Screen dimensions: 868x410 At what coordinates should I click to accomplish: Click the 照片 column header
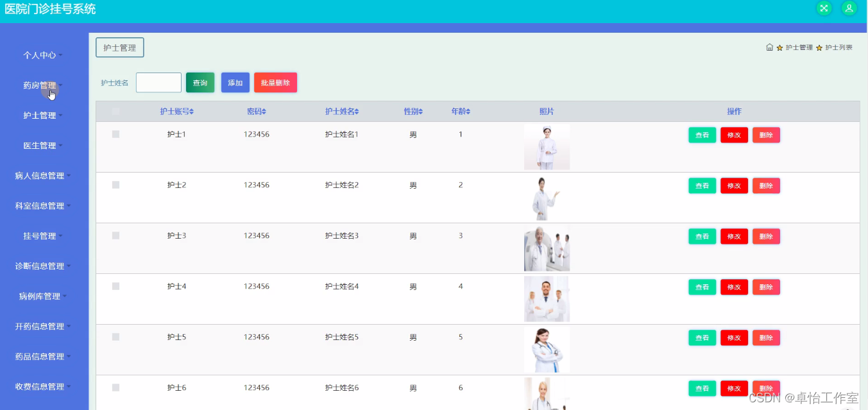pos(547,112)
